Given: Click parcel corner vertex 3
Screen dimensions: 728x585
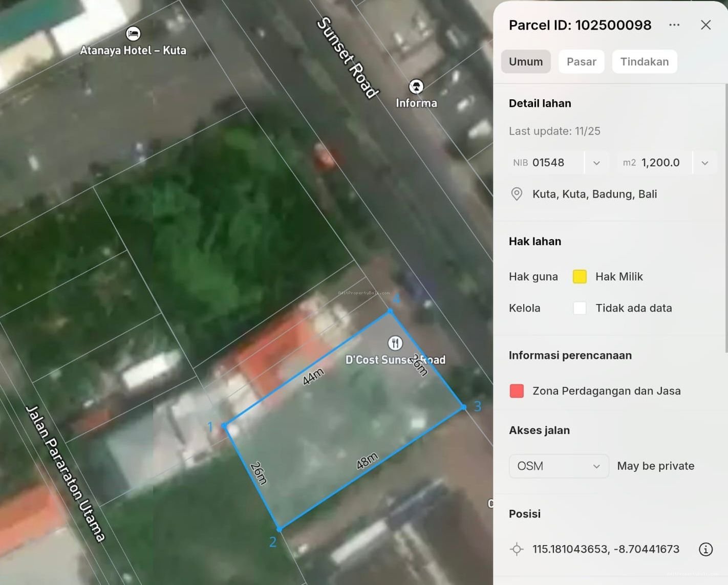Looking at the screenshot, I should click(463, 407).
